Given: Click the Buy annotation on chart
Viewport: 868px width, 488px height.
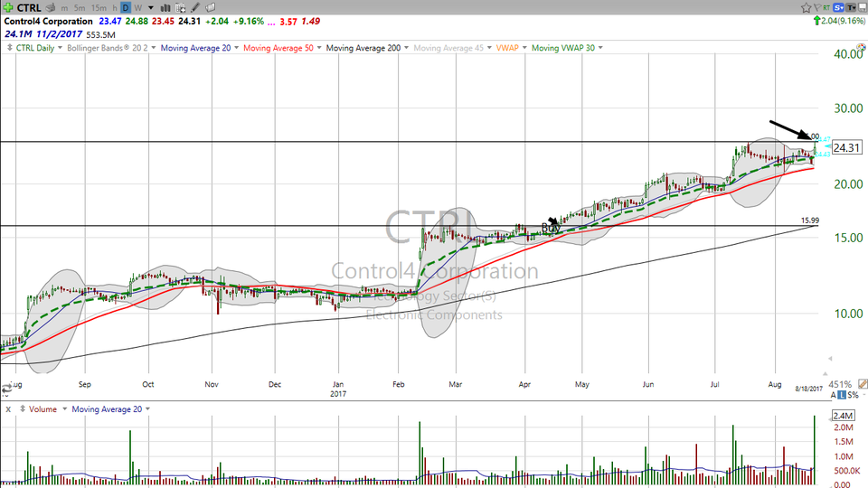Looking at the screenshot, I should (x=551, y=228).
